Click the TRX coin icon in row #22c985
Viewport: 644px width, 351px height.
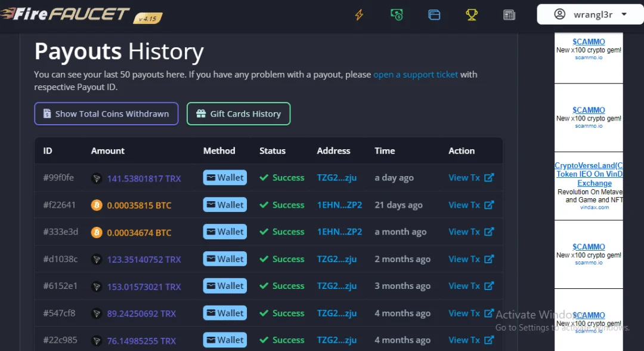[x=97, y=341]
